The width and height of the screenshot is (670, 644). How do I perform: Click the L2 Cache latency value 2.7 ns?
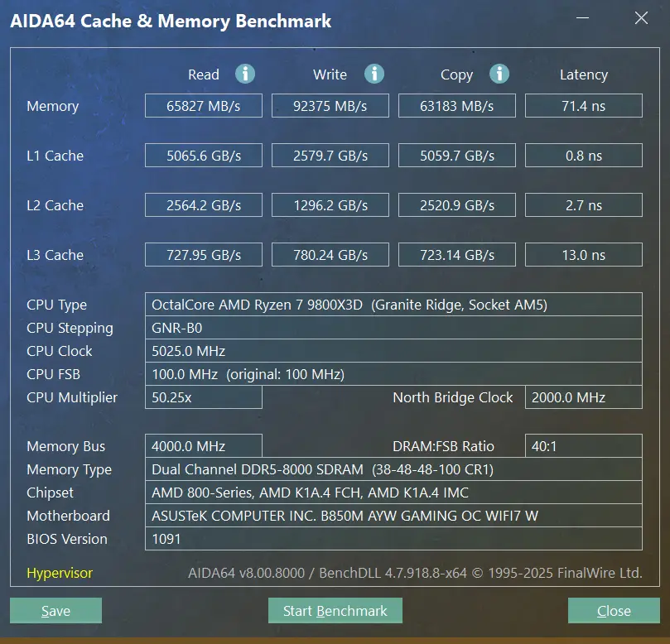click(583, 204)
